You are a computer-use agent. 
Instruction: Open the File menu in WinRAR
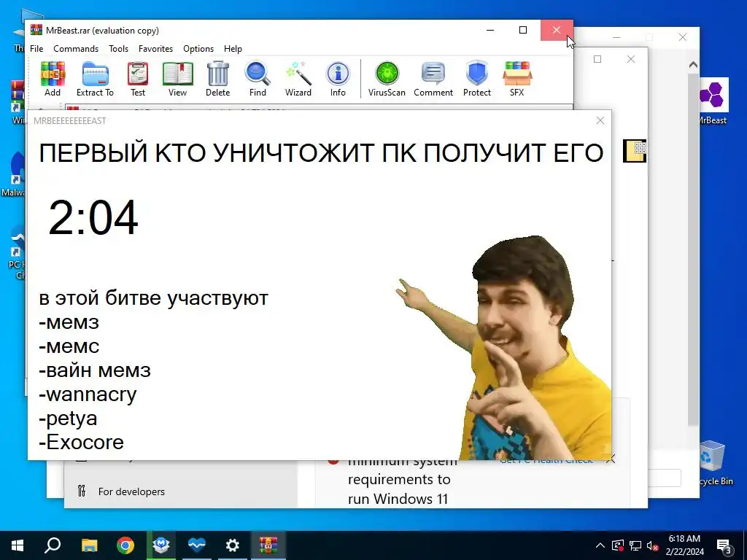tap(36, 49)
